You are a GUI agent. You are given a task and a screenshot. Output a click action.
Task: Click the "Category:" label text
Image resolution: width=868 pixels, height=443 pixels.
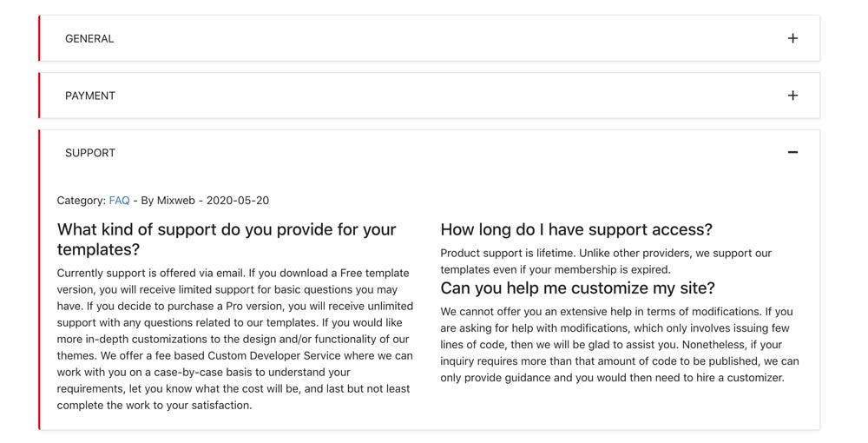(81, 201)
